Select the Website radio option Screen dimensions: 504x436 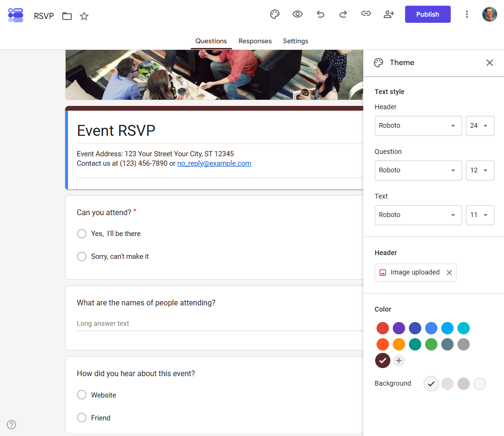point(82,395)
